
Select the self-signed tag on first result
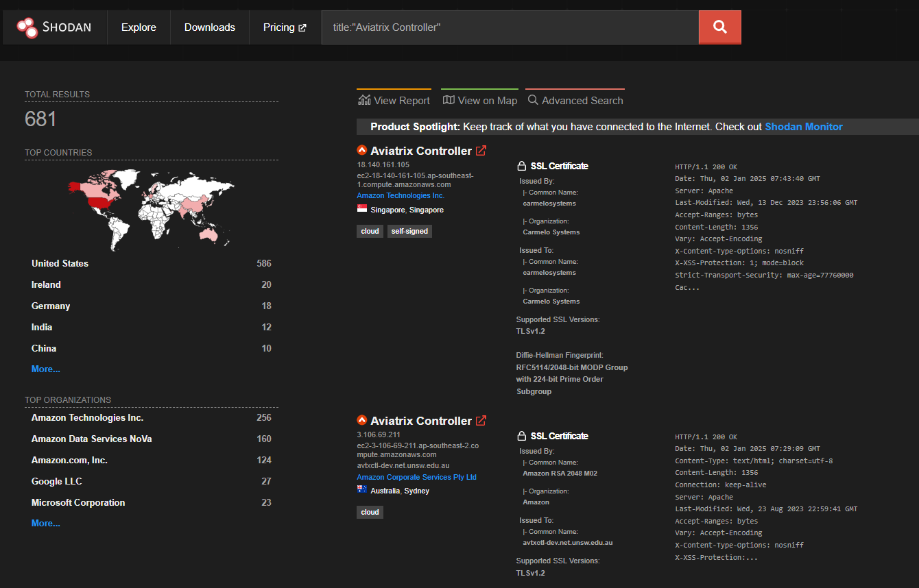pyautogui.click(x=409, y=231)
